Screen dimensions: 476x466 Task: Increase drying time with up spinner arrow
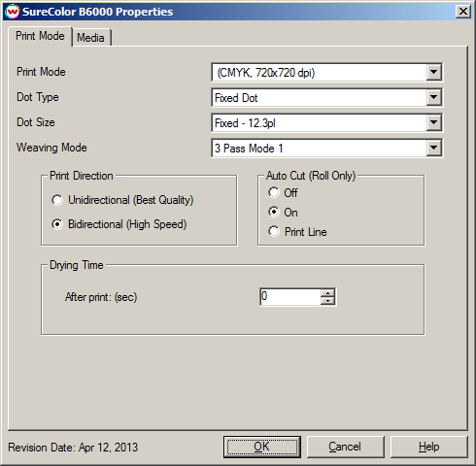(x=327, y=293)
